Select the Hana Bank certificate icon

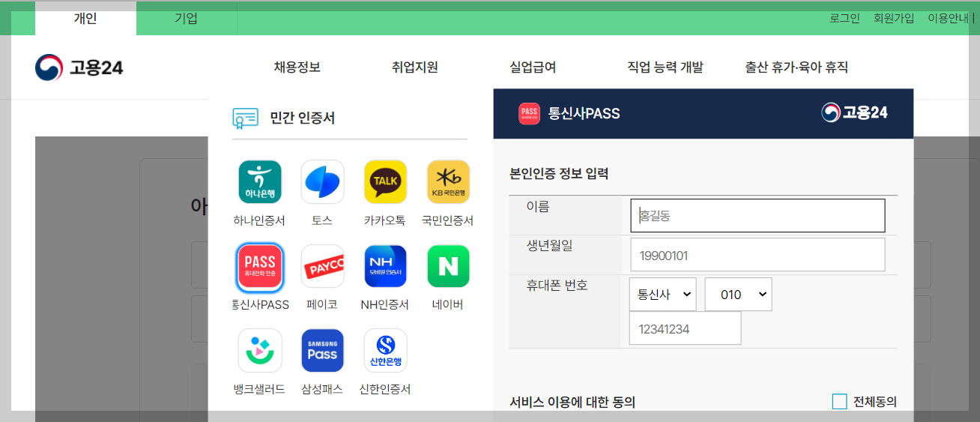point(260,181)
